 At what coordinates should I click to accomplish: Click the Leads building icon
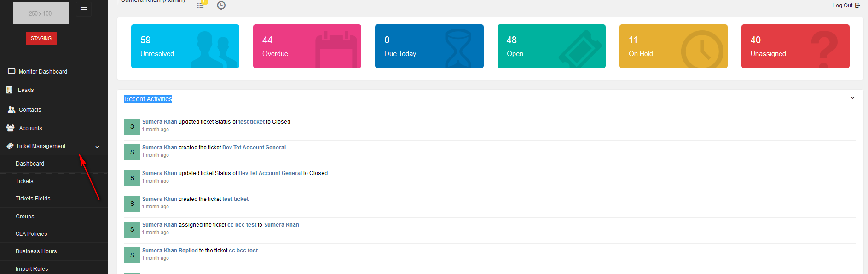(10, 90)
